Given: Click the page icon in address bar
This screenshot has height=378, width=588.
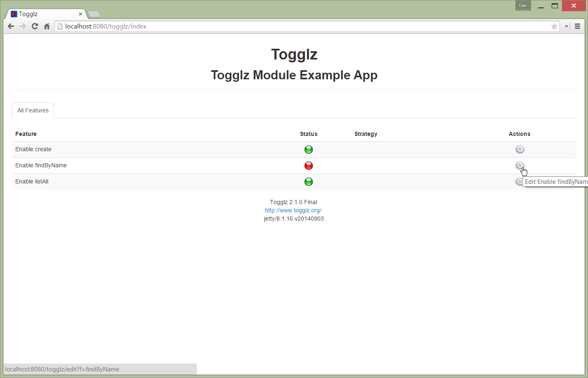Looking at the screenshot, I should pyautogui.click(x=60, y=26).
